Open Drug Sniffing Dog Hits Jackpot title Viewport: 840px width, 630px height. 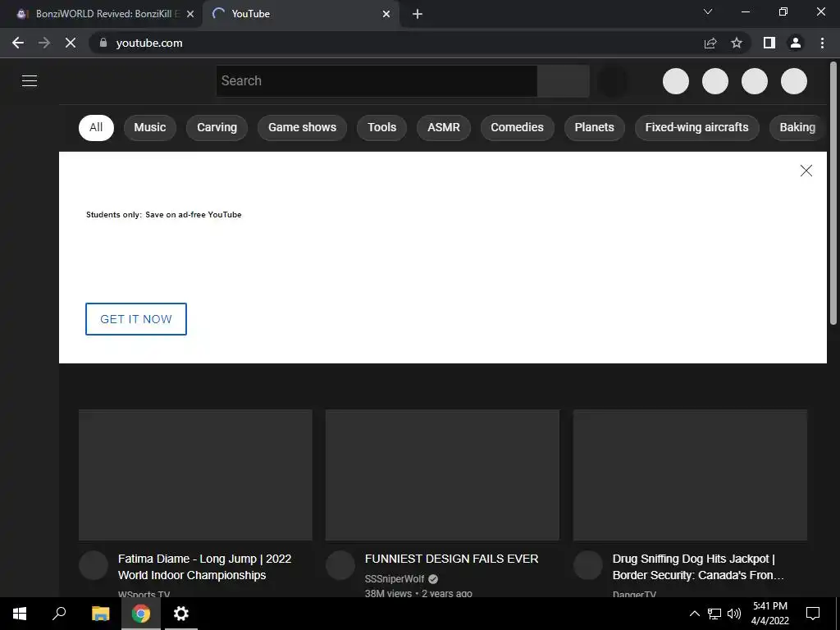coord(699,567)
